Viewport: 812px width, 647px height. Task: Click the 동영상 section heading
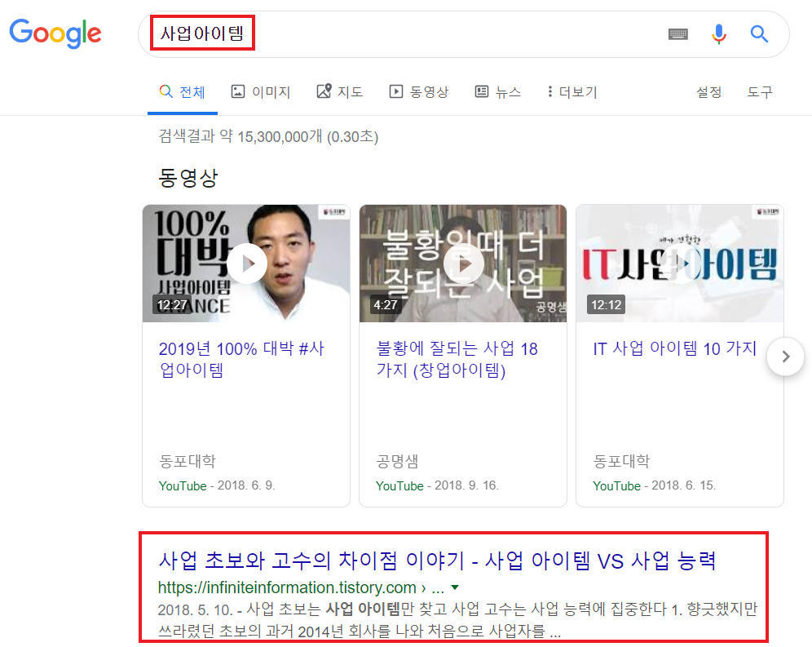coord(188,178)
